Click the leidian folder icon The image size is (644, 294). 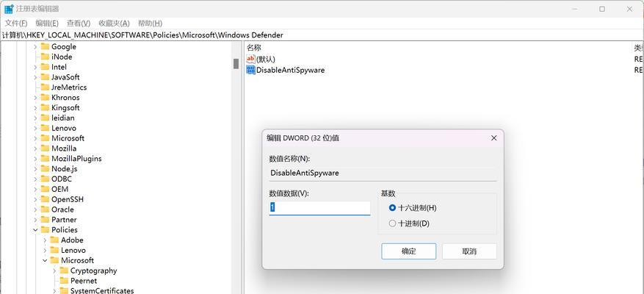tap(45, 118)
